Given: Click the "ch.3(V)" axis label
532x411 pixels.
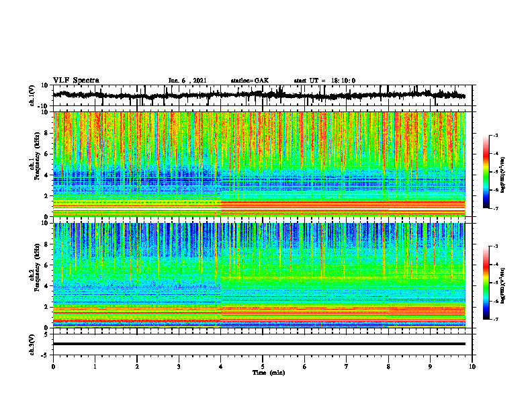Looking at the screenshot, I should [32, 345].
